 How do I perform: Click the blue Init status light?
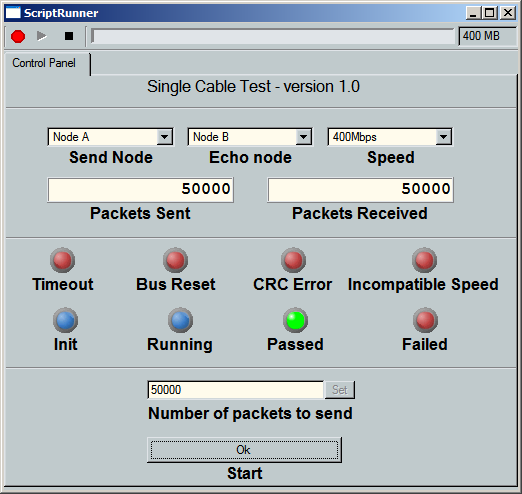point(65,320)
